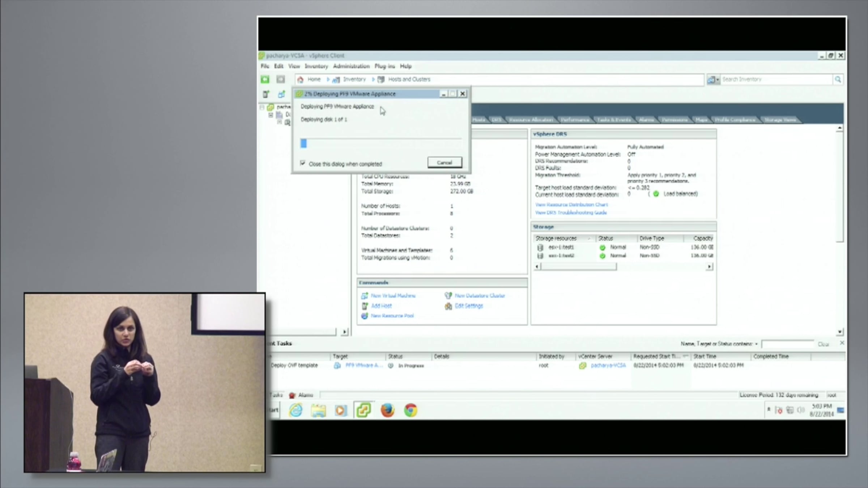Open Name, Target or Status filter dropdown
This screenshot has height=488, width=868.
click(756, 344)
